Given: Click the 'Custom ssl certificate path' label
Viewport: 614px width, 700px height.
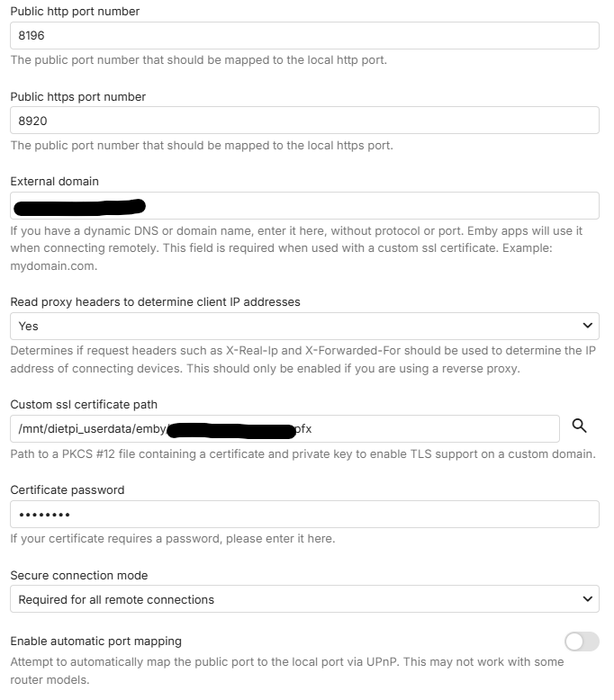Looking at the screenshot, I should 84,405.
